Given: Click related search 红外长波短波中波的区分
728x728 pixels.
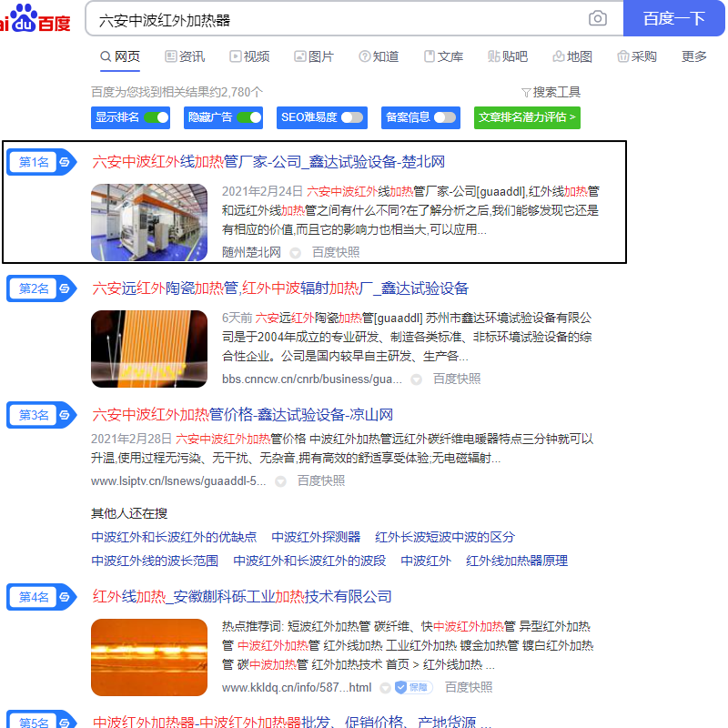Looking at the screenshot, I should tap(445, 537).
